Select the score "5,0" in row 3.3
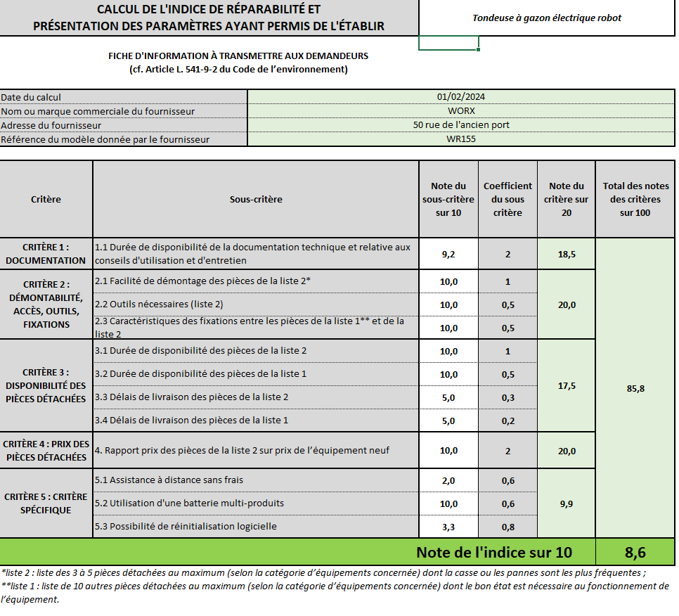Screen dimensions: 679x616 click(448, 398)
